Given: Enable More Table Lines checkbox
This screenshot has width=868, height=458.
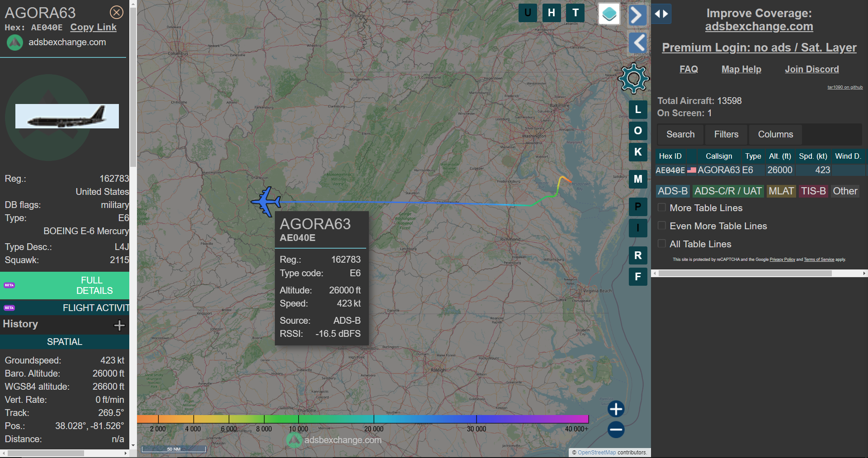Looking at the screenshot, I should point(662,208).
